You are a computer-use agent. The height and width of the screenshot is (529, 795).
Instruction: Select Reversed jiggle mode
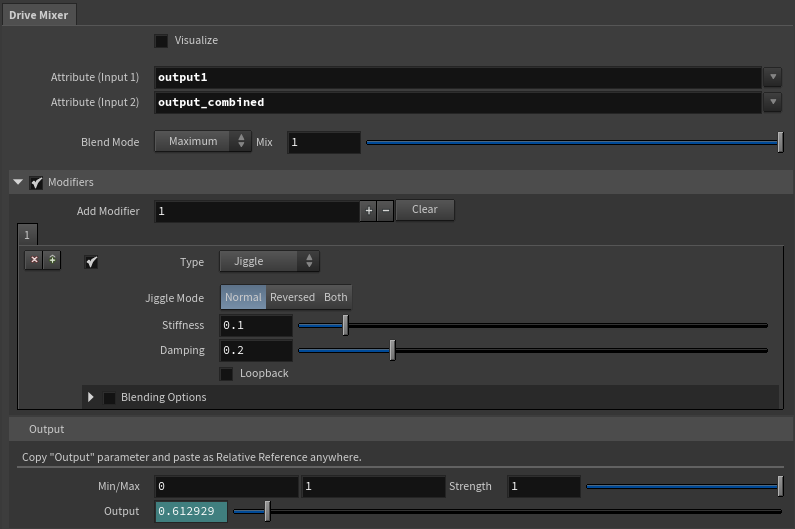(x=292, y=297)
